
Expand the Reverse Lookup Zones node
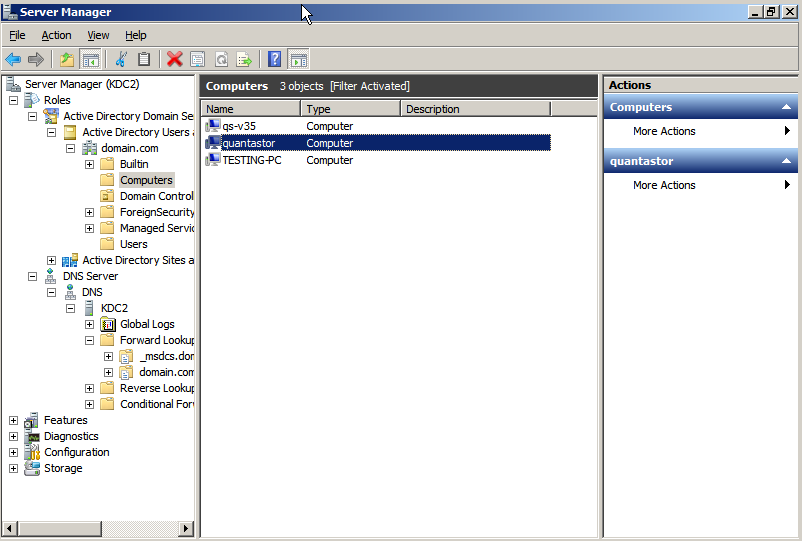pos(90,389)
